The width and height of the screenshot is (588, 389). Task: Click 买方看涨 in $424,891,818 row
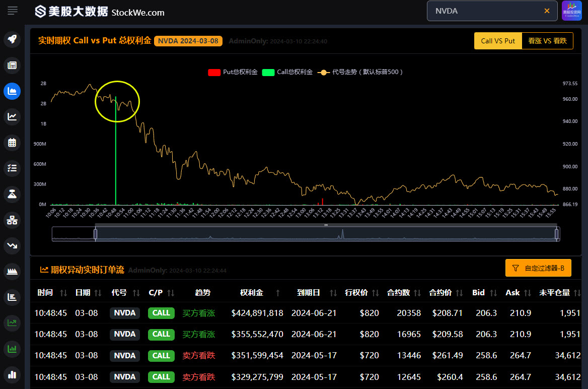coord(199,313)
